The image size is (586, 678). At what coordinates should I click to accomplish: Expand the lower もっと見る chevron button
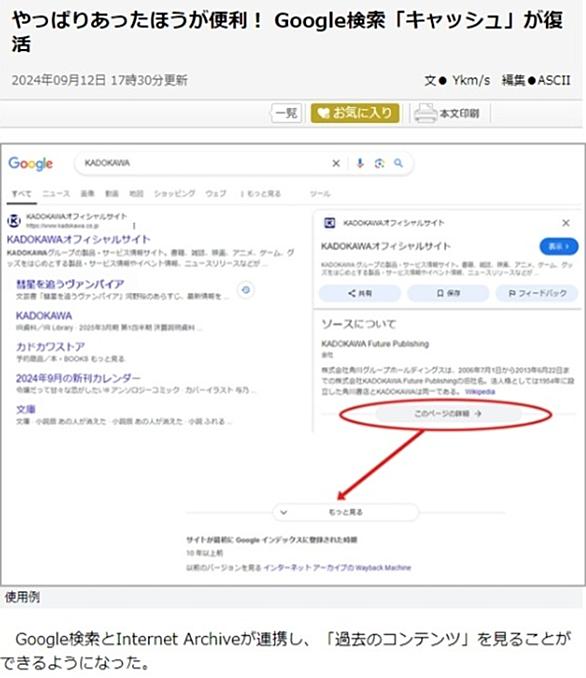point(346,512)
